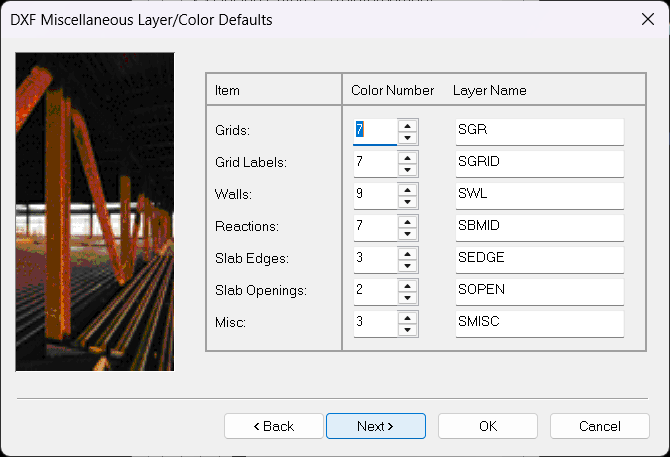Image resolution: width=670 pixels, height=457 pixels.
Task: Go to the Next page
Action: click(x=375, y=426)
